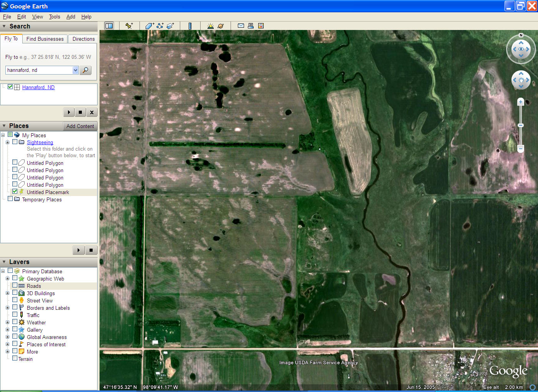Expand the Geographic Web layer node
This screenshot has width=538, height=392.
click(x=7, y=279)
